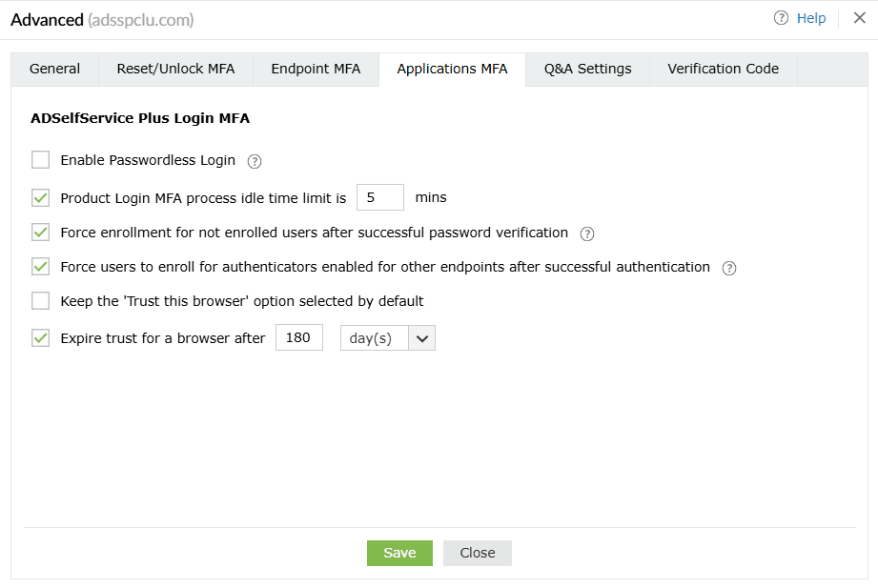The width and height of the screenshot is (878, 588).
Task: Click help icon beside enroll for authenticators option
Action: click(729, 268)
